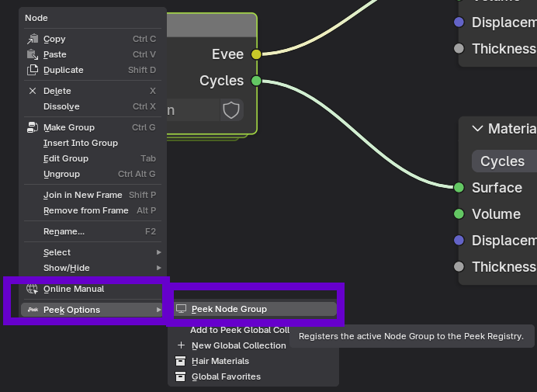Click the Add to Peek Global Collection header
Viewport: 537px width, 392px height.
tap(240, 330)
